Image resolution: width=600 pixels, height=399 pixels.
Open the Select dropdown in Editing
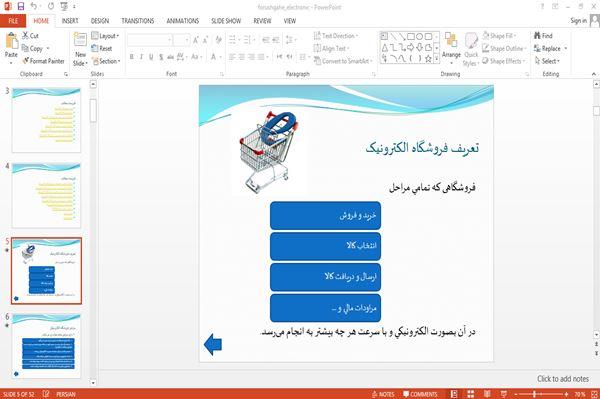click(x=547, y=61)
